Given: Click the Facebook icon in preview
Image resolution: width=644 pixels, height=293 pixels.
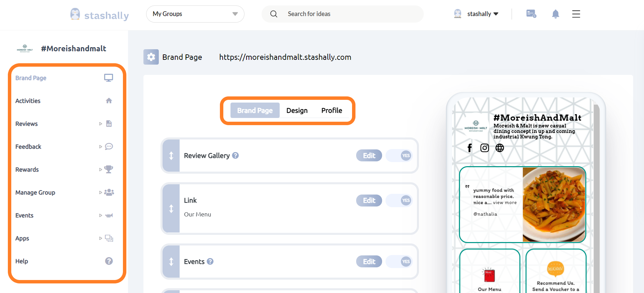Looking at the screenshot, I should coord(470,148).
